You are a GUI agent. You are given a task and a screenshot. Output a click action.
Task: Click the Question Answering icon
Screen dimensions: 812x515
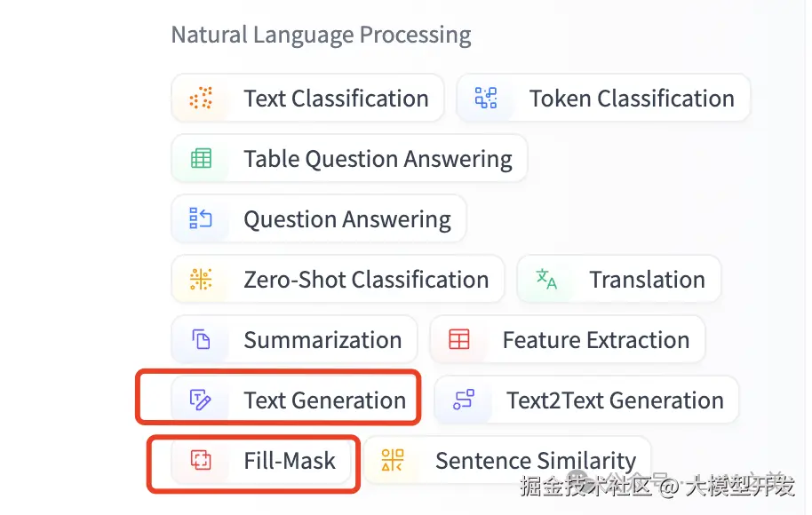202,219
